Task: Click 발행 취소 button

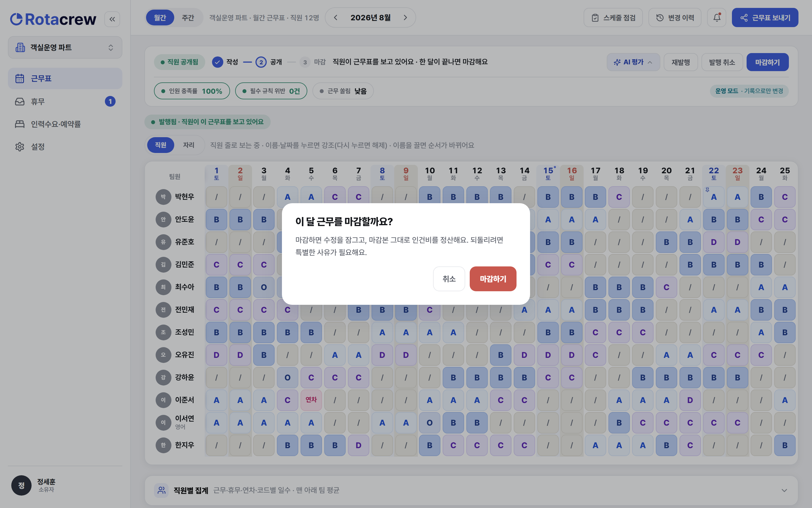Action: [x=722, y=62]
